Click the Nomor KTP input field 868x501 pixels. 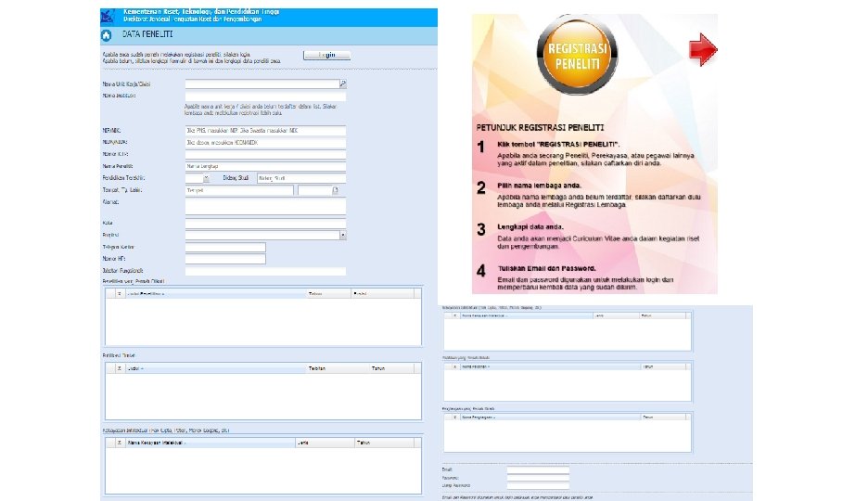(x=265, y=154)
